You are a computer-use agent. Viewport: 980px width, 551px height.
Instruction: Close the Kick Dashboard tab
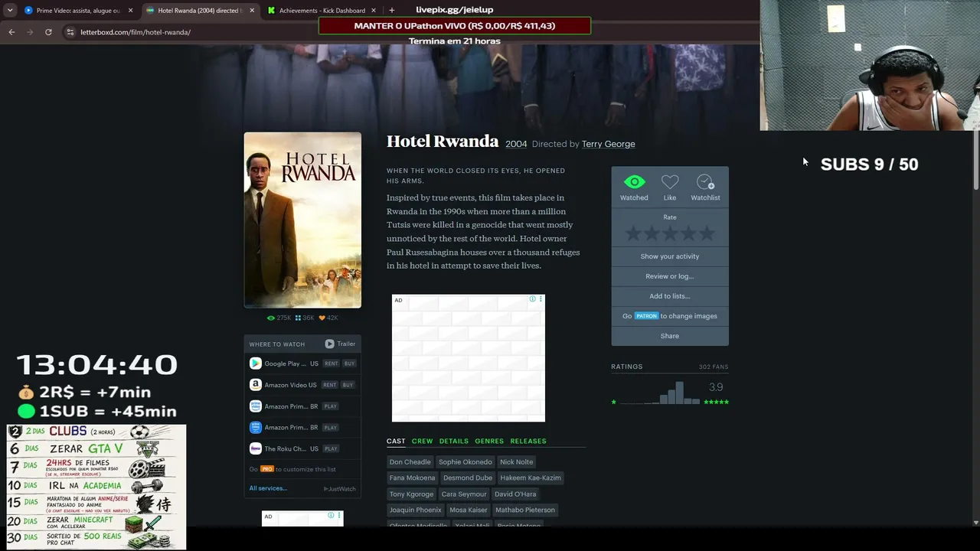coord(374,11)
